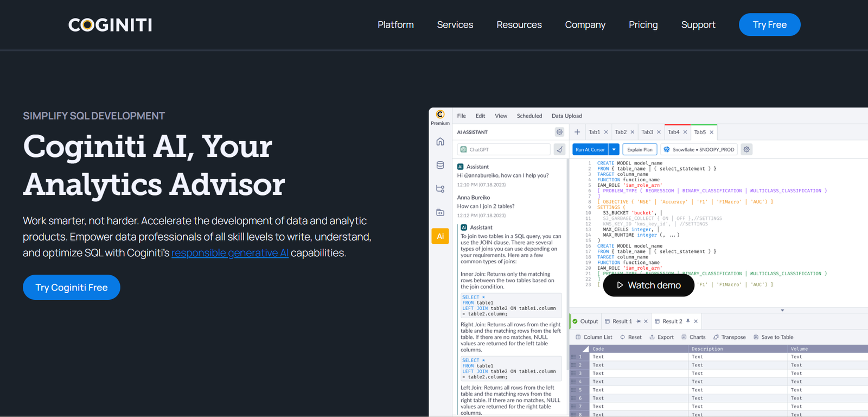The height and width of the screenshot is (417, 868).
Task: Close Tab2 with its X
Action: click(x=632, y=132)
